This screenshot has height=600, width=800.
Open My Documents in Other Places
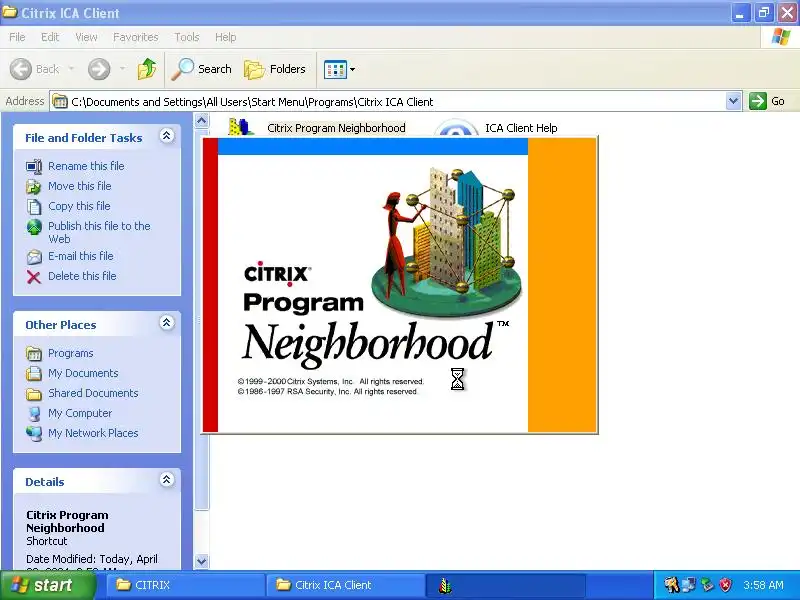83,373
